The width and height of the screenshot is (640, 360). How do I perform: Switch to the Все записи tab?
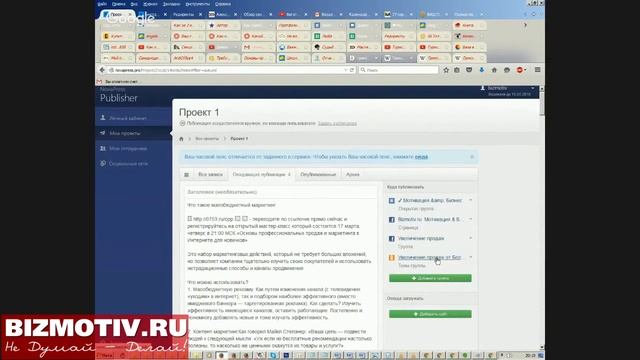(x=210, y=175)
